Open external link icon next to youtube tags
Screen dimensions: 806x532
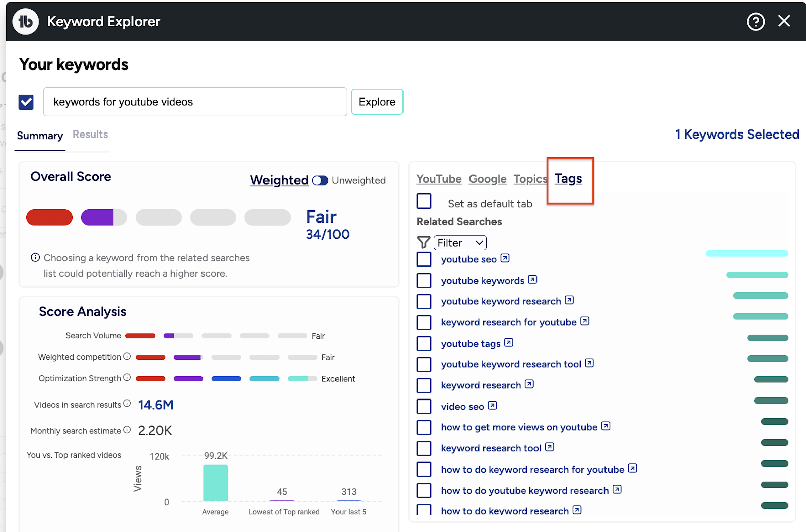(509, 343)
